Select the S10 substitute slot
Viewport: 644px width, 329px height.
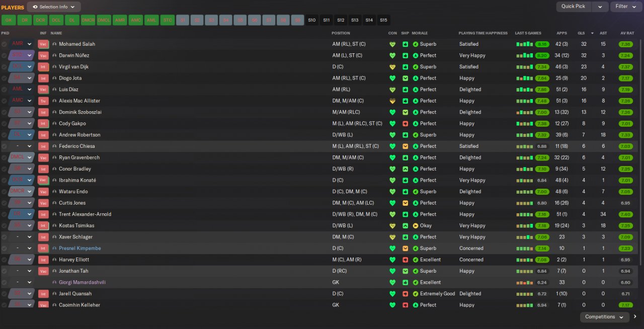(312, 20)
